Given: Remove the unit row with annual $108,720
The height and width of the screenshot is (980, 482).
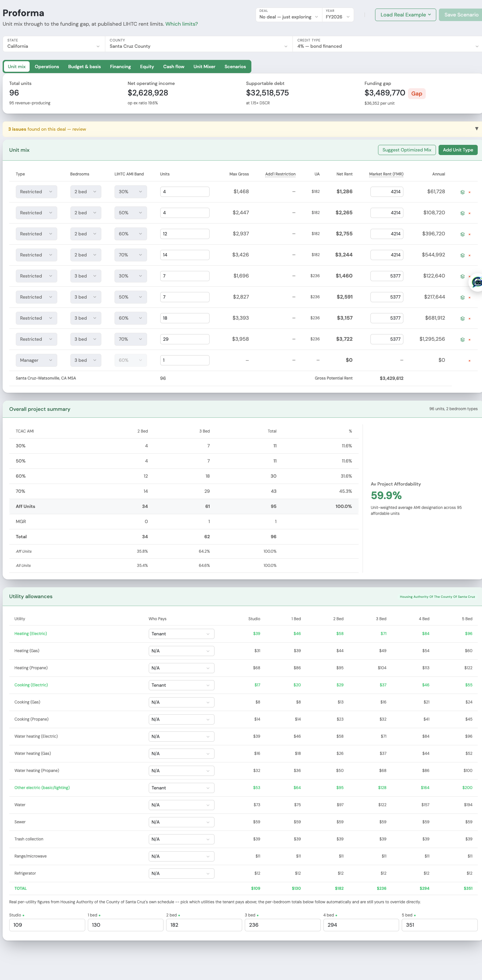Looking at the screenshot, I should point(469,213).
